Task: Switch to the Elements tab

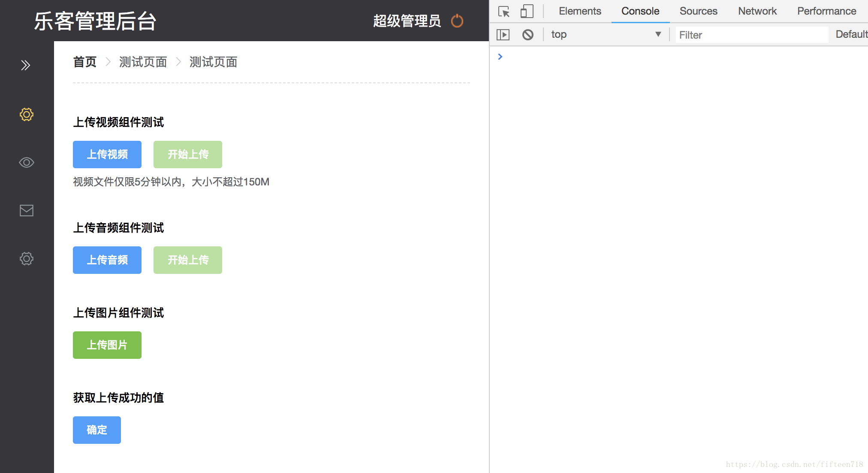Action: pyautogui.click(x=580, y=11)
